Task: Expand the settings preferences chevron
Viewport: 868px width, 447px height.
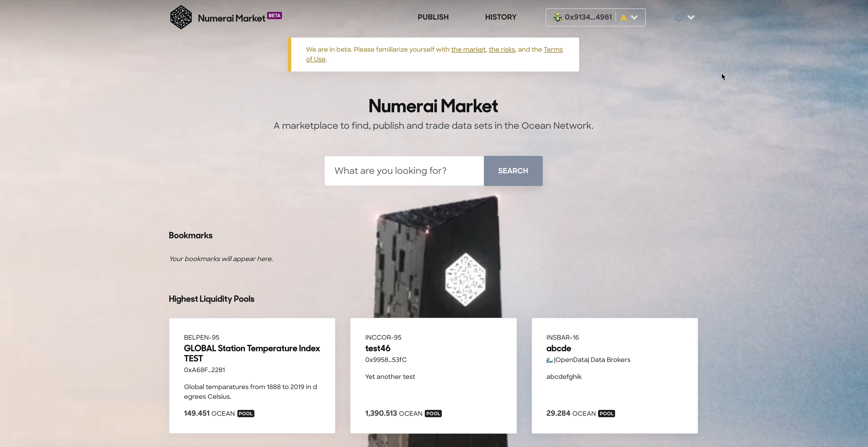Action: 691,17
